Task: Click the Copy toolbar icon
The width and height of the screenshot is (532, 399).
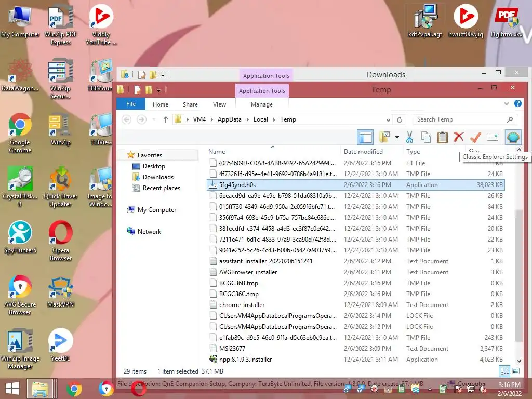Action: 426,137
